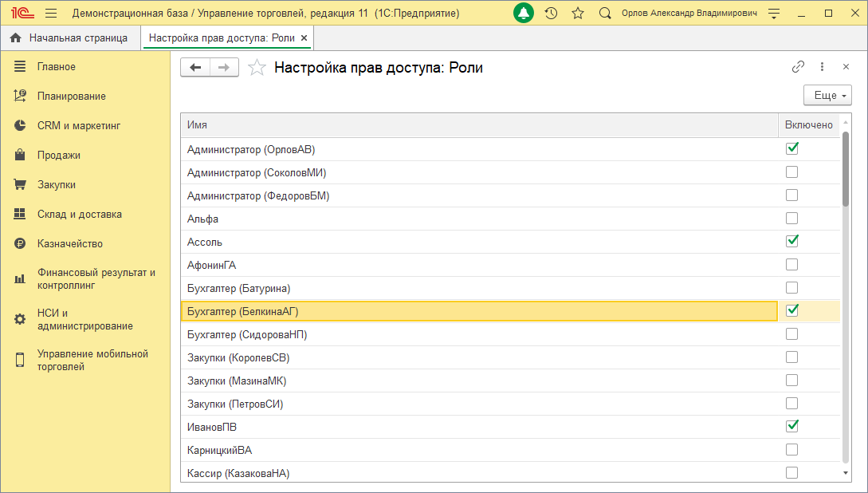The image size is (868, 493).
Task: Click the roles list scrollbar thumb
Action: (x=846, y=169)
